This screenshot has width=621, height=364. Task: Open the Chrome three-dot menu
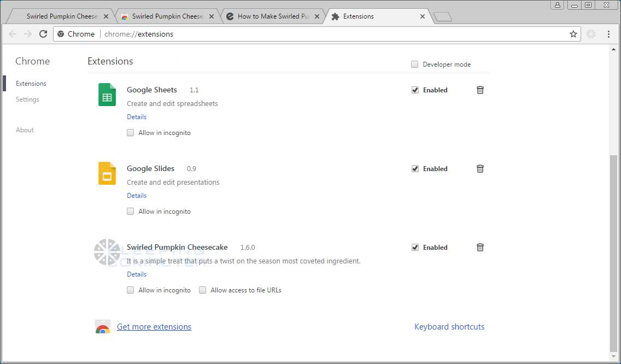609,34
